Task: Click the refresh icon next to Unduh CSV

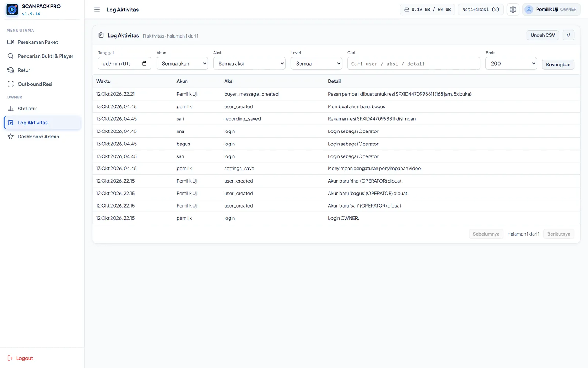Action: pyautogui.click(x=569, y=35)
